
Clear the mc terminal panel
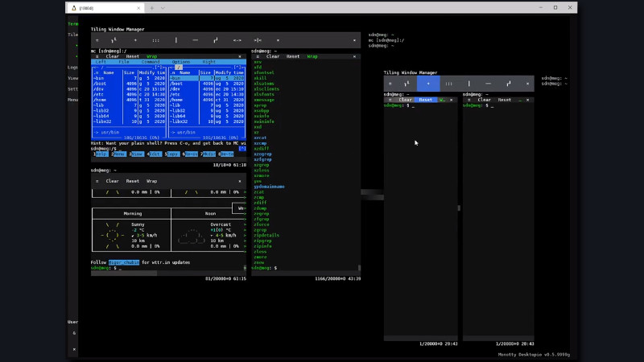[x=112, y=56]
